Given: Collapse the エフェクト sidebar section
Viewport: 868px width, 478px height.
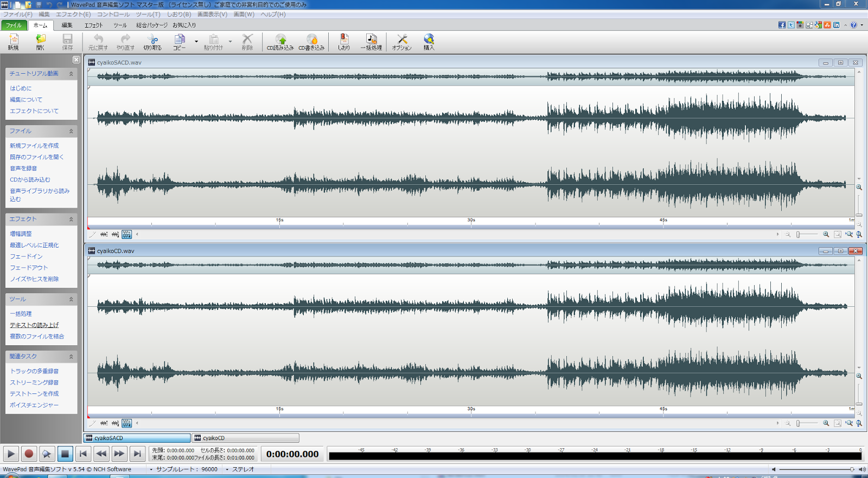Looking at the screenshot, I should click(71, 219).
